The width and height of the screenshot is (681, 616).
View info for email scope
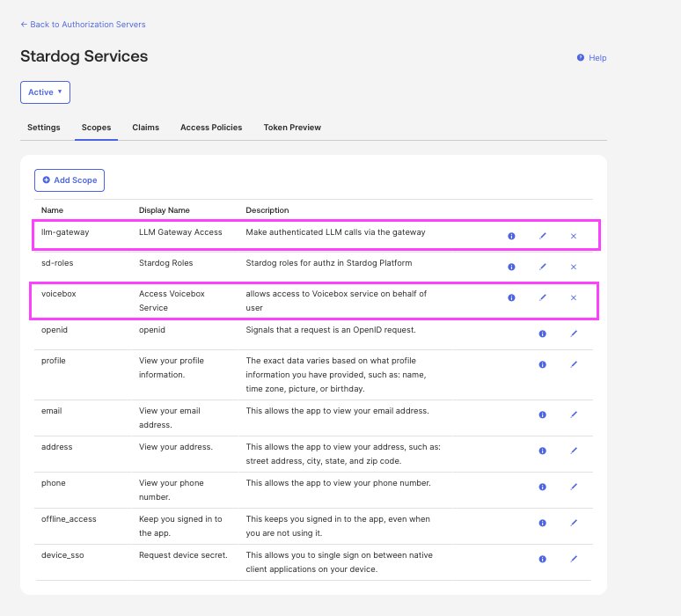coord(543,414)
